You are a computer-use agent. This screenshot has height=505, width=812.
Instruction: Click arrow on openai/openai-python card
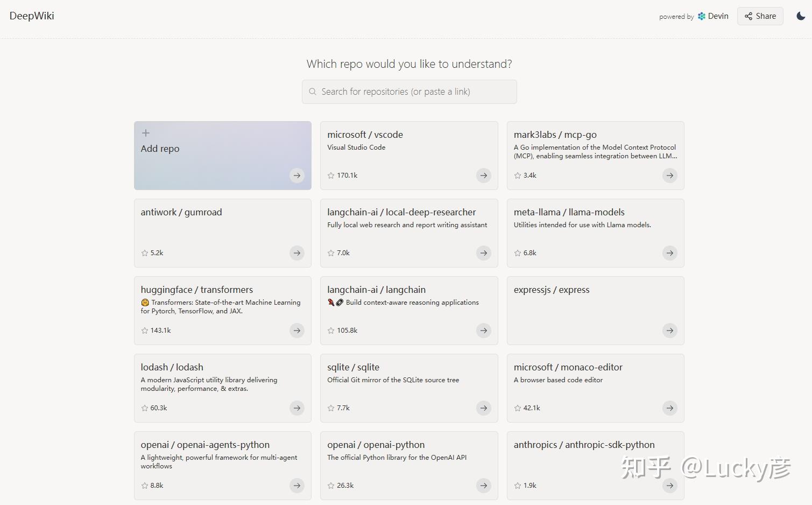pyautogui.click(x=484, y=486)
